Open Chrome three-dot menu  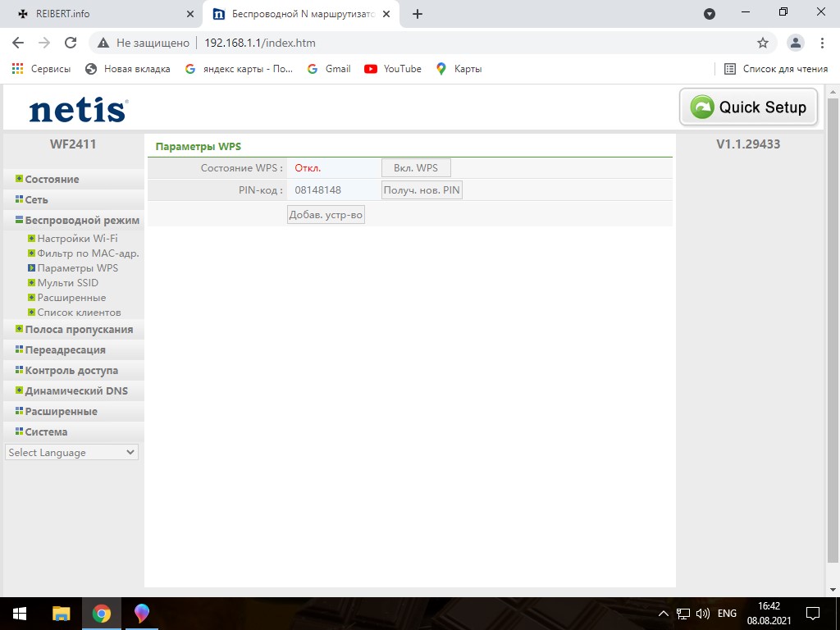tap(822, 43)
